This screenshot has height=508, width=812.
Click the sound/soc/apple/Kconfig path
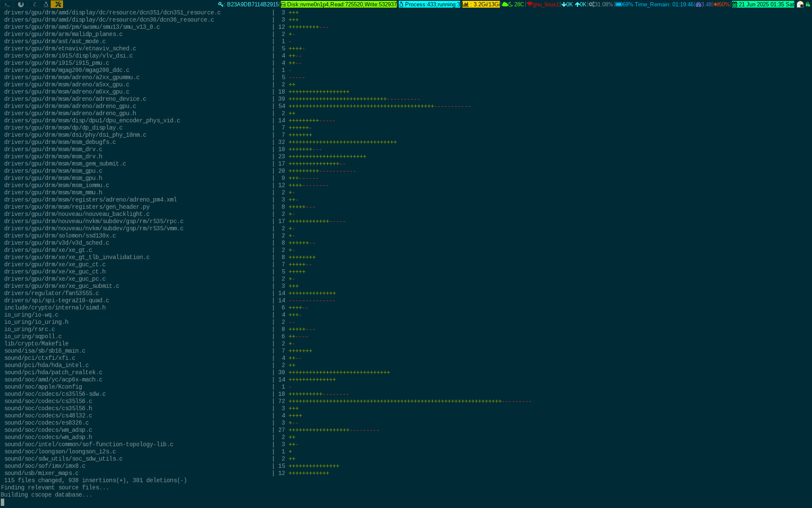tap(43, 387)
